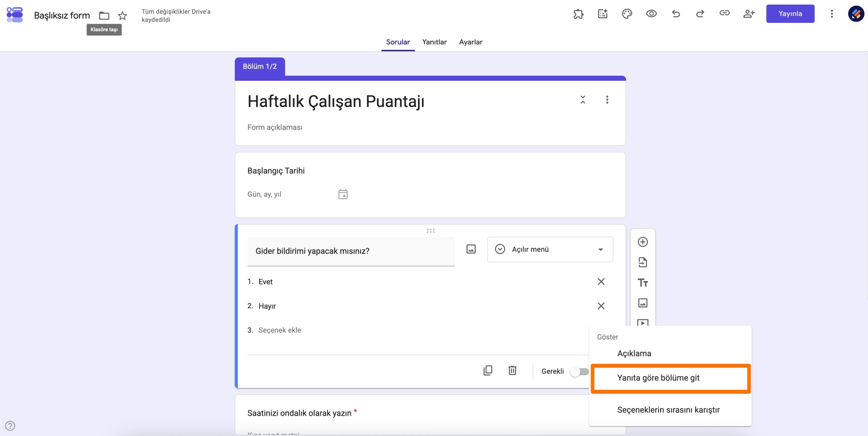Open section header three-dot menu
This screenshot has height=436, width=868.
pos(607,100)
